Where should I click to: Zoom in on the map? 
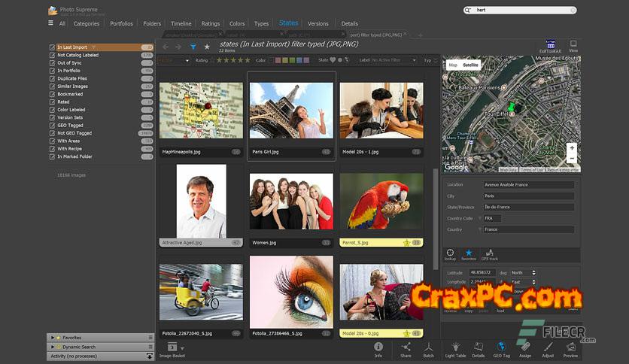(572, 148)
